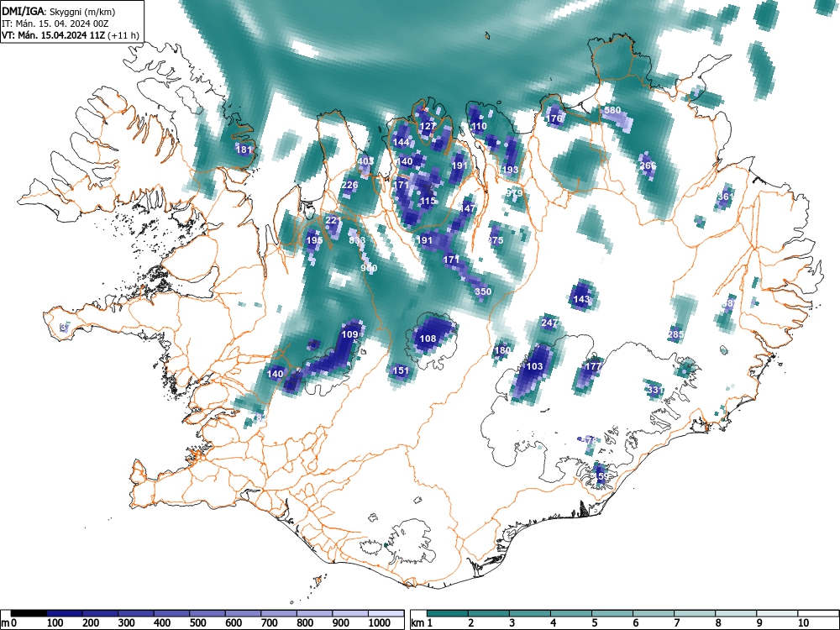Screen dimensions: 840x630
Task: Click the visibility value '580' on the map
Action: click(x=612, y=110)
